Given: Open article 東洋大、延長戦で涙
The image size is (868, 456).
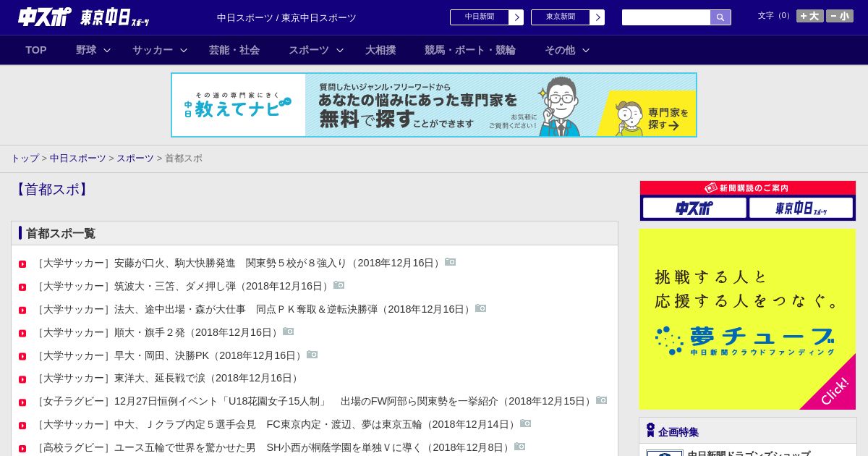Looking at the screenshot, I should (167, 378).
